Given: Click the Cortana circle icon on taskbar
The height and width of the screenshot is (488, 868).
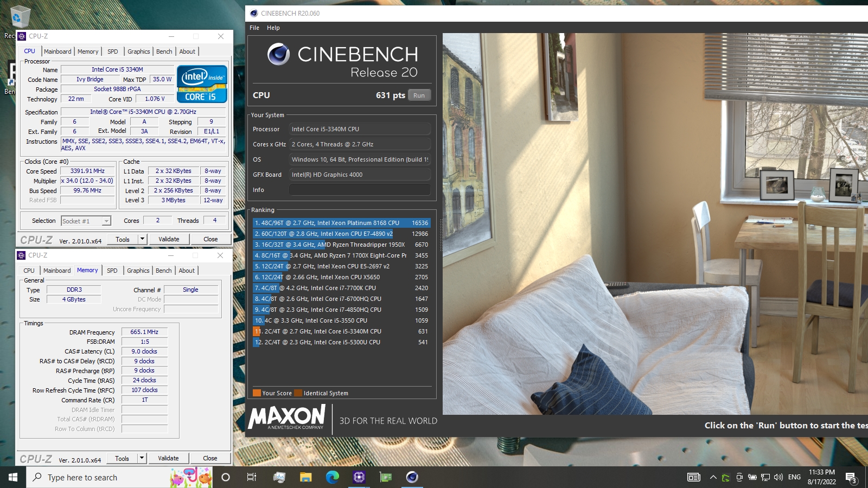Looking at the screenshot, I should [x=226, y=477].
